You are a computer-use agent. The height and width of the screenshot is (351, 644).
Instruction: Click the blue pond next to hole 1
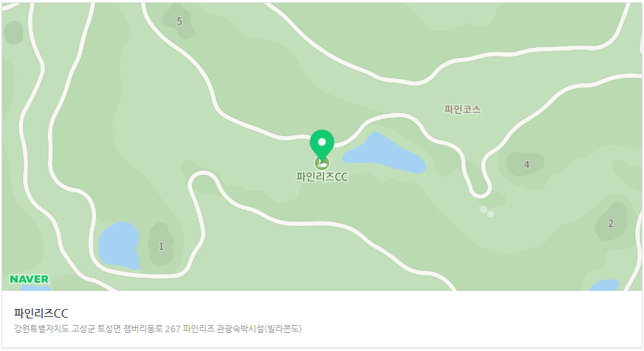(x=119, y=245)
